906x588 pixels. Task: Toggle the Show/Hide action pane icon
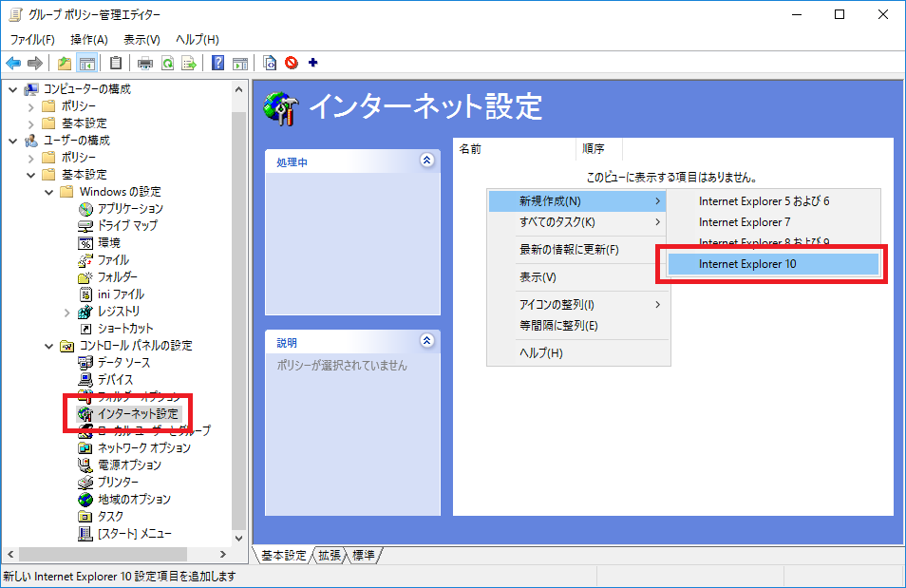(239, 63)
